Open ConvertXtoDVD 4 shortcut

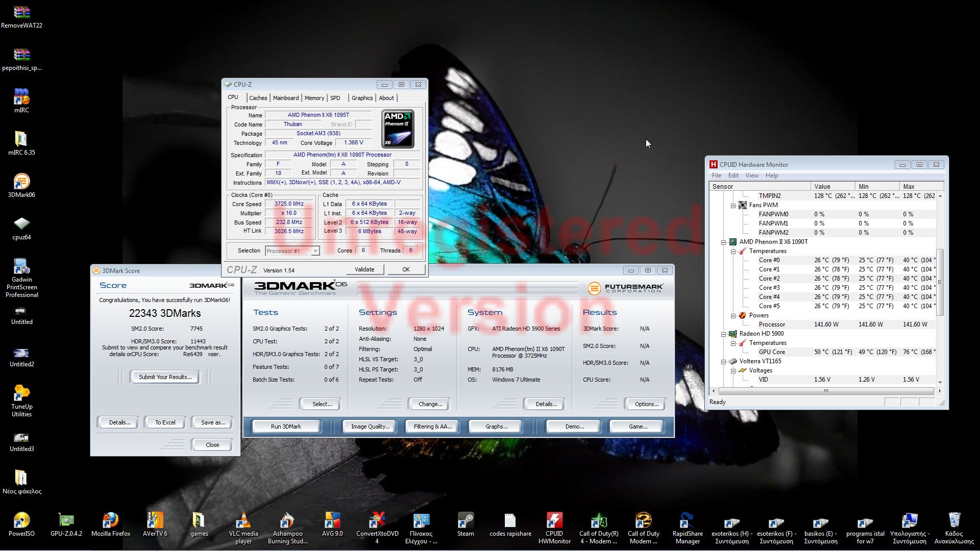click(x=377, y=528)
